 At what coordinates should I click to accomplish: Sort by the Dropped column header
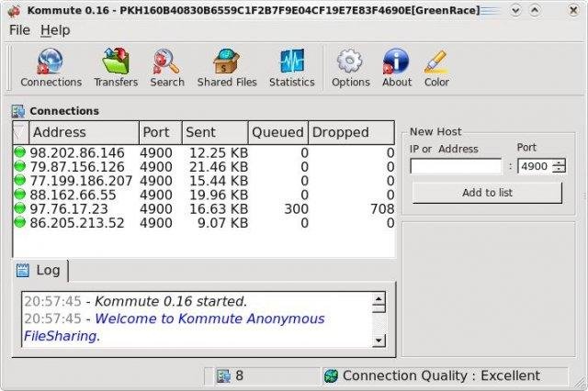(x=351, y=132)
